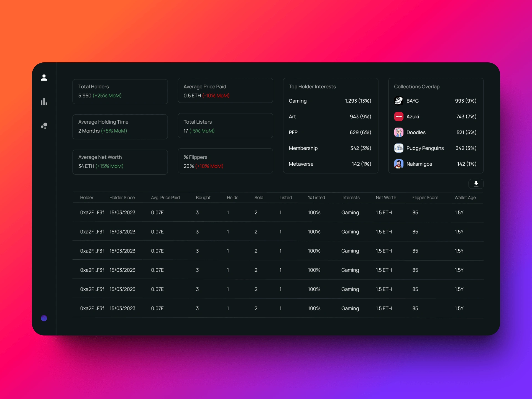Viewport: 532px width, 399px height.
Task: Click the Top Holder Interests heading
Action: (312, 87)
